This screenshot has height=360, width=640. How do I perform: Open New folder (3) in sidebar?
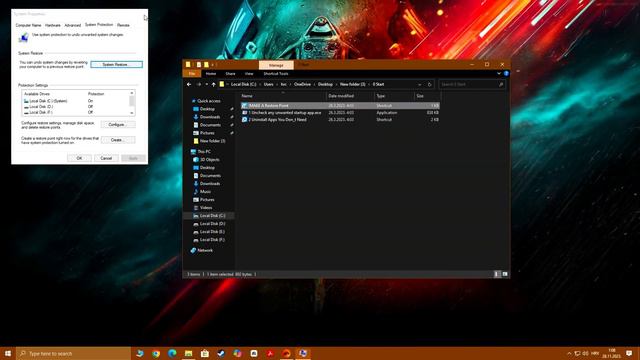point(212,141)
